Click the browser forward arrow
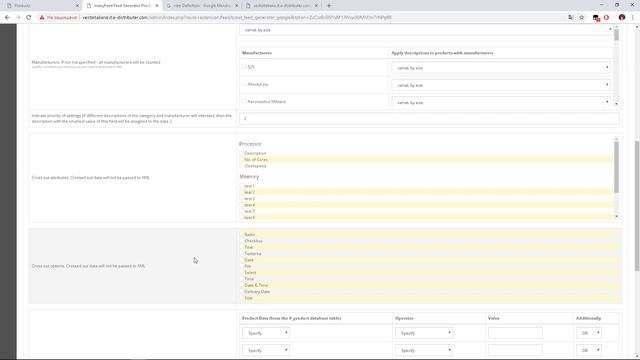Screen dimensions: 640x360 pyautogui.click(x=18, y=18)
